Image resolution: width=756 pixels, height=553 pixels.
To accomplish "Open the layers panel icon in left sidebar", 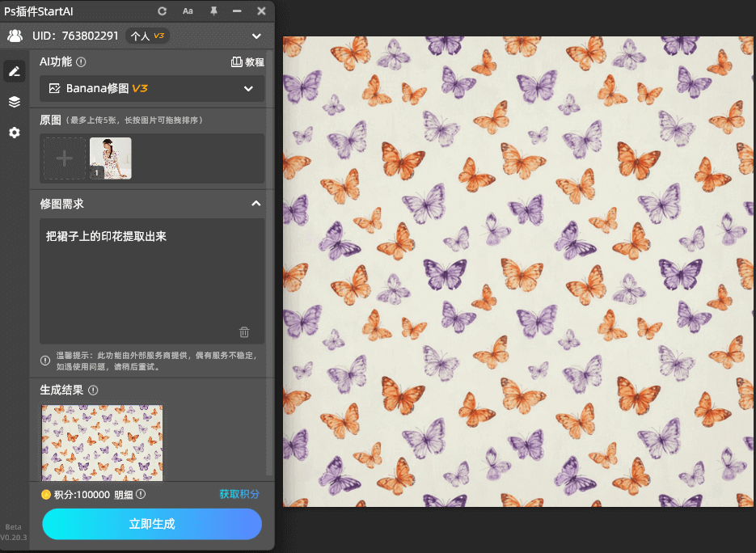I will pyautogui.click(x=14, y=102).
